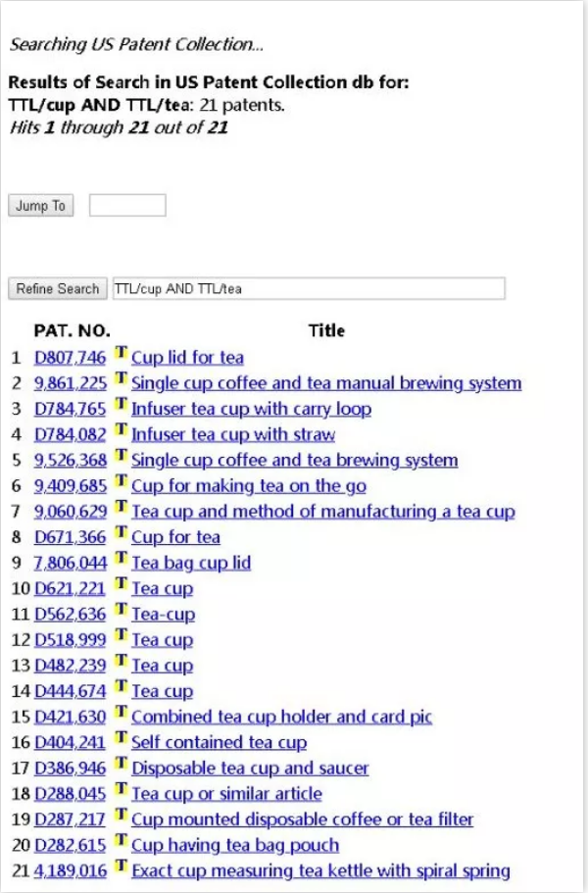
Task: Click the T icon next to patent 4,189,016
Action: tap(122, 868)
